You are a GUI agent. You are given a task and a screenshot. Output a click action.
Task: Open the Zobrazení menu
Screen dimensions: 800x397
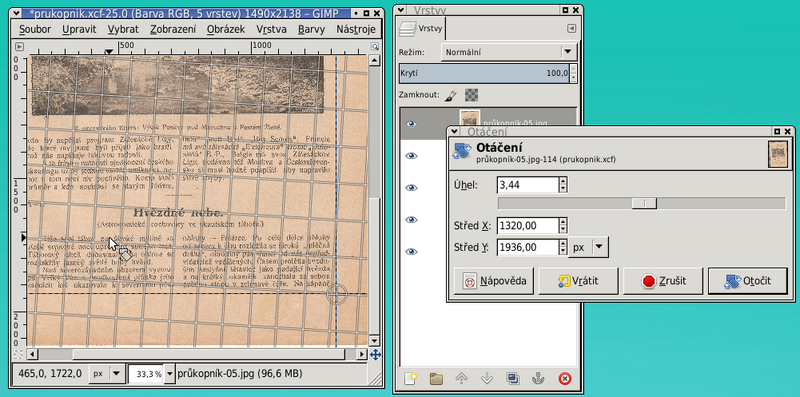[x=173, y=29]
